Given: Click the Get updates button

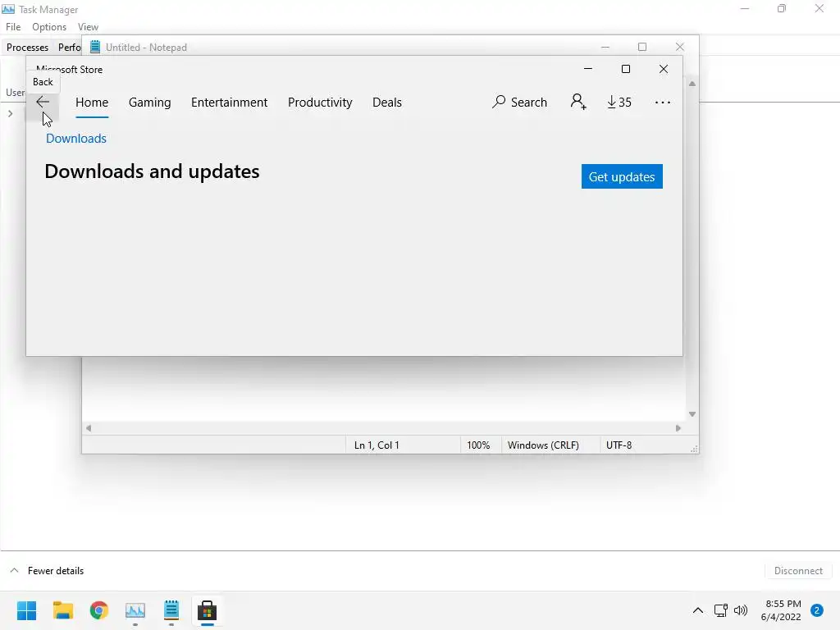Looking at the screenshot, I should tap(622, 176).
